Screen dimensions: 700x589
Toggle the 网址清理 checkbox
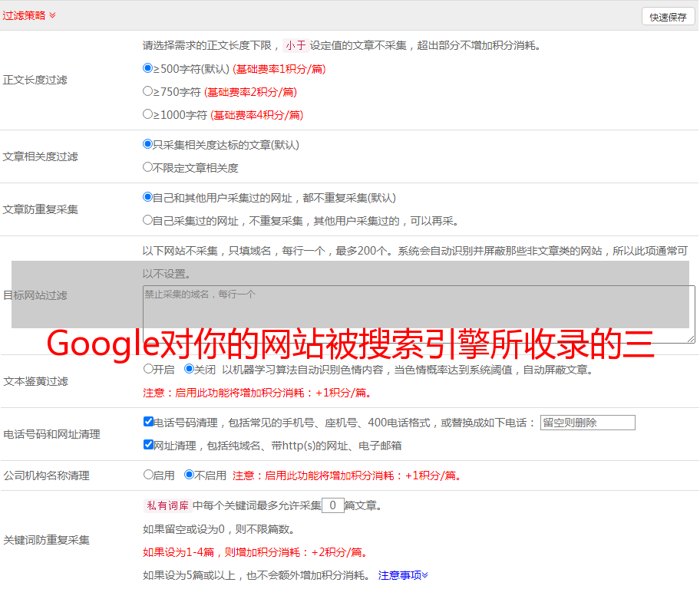click(149, 445)
